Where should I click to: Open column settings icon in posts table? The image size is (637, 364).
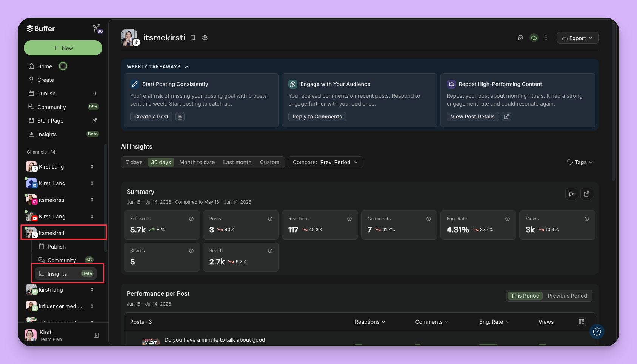click(582, 322)
